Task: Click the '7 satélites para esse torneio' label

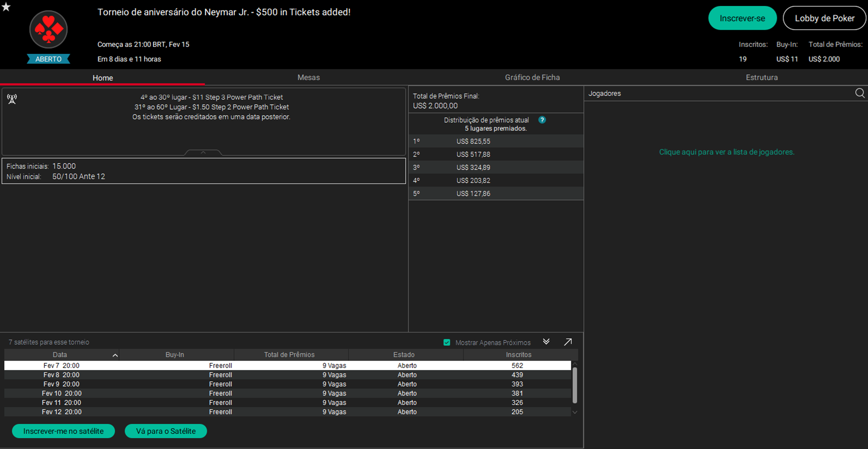Action: pos(49,342)
